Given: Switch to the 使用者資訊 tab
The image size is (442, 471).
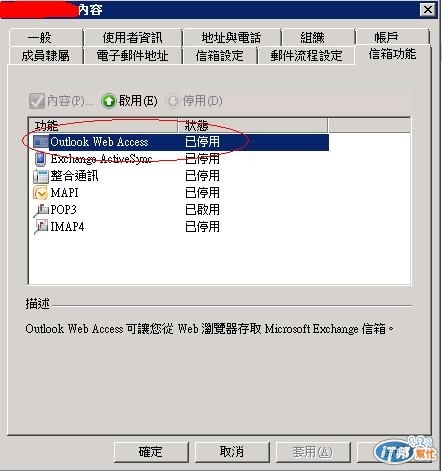Looking at the screenshot, I should [133, 37].
